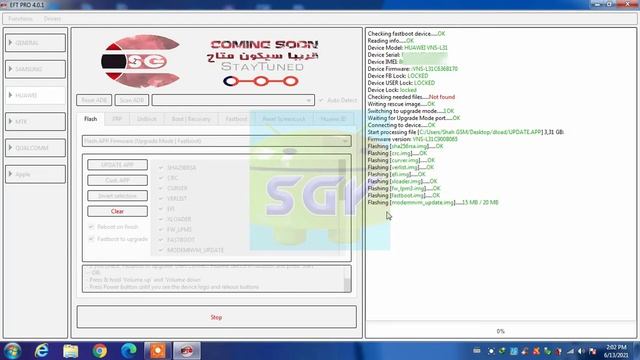Screen dimensions: 640x360
Task: Select EFT Pro taskbar button
Action: pyautogui.click(x=187, y=351)
